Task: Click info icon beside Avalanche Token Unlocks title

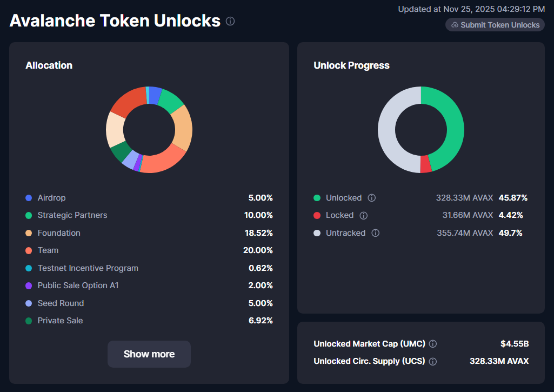Action: pyautogui.click(x=230, y=21)
